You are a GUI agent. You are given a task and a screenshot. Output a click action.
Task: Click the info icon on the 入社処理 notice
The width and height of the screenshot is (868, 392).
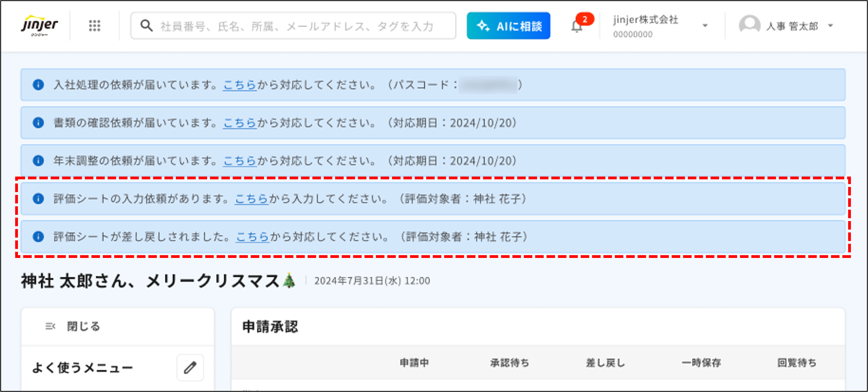coord(39,85)
